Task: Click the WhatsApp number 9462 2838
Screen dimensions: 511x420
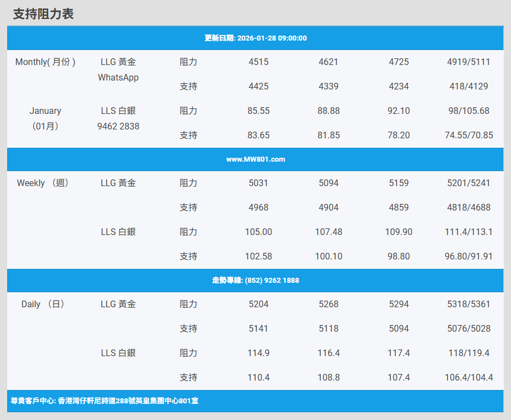Action: [x=118, y=127]
